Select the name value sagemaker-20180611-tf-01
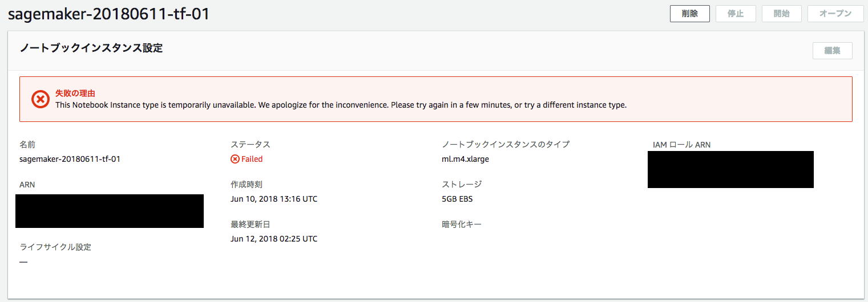Viewport: 868px width, 302px height. point(70,159)
